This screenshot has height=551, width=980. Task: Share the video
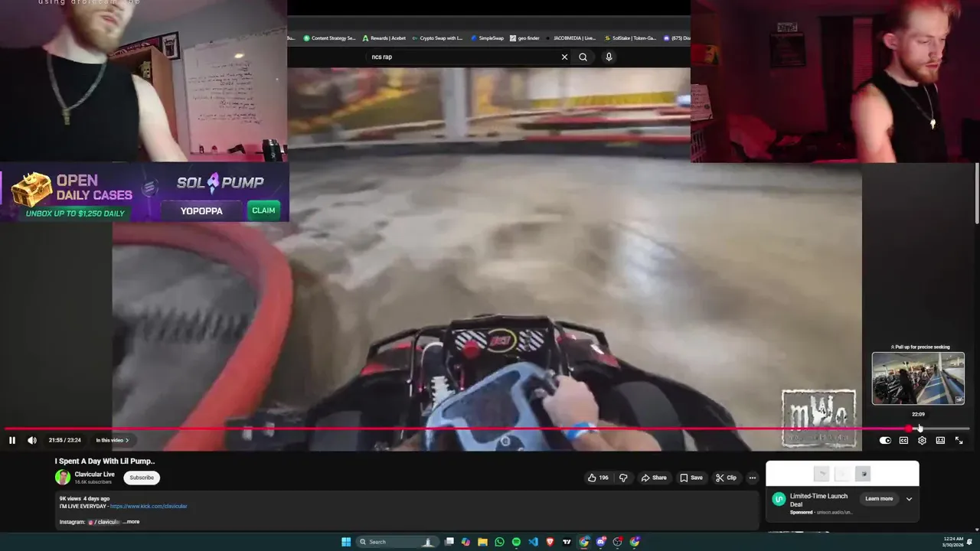coord(654,478)
